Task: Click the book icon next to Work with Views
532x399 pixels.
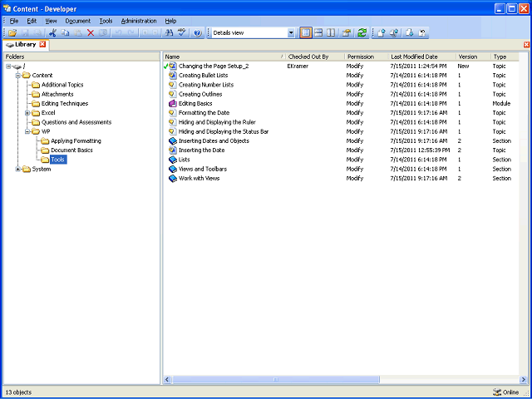Action: tap(173, 178)
